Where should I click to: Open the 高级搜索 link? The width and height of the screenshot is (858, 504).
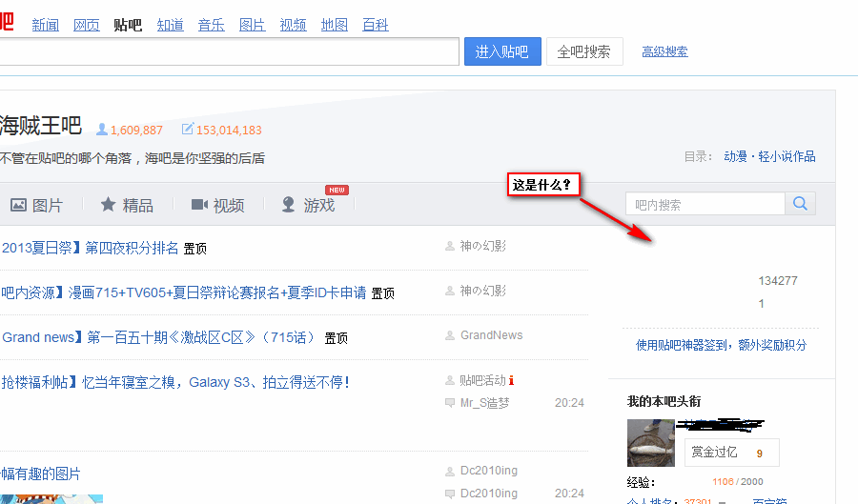[x=664, y=52]
